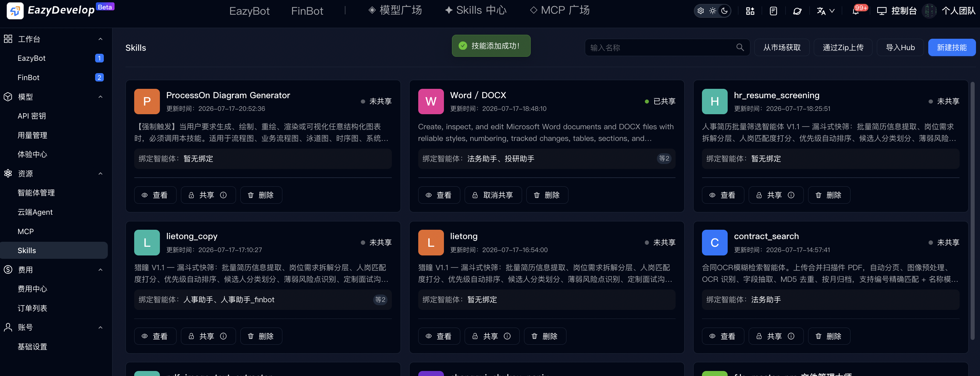Image resolution: width=980 pixels, height=376 pixels.
Task: Select the system theme gear icon
Action: click(x=701, y=11)
